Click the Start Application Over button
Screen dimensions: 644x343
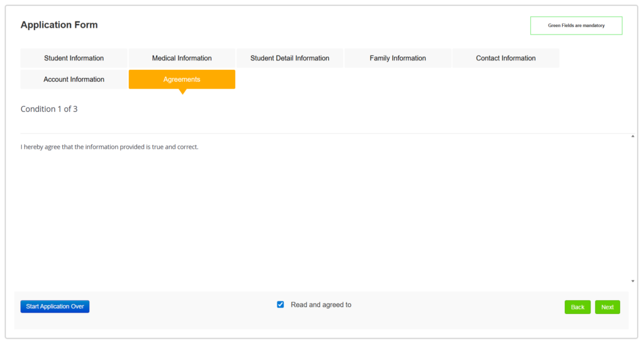[x=55, y=306]
